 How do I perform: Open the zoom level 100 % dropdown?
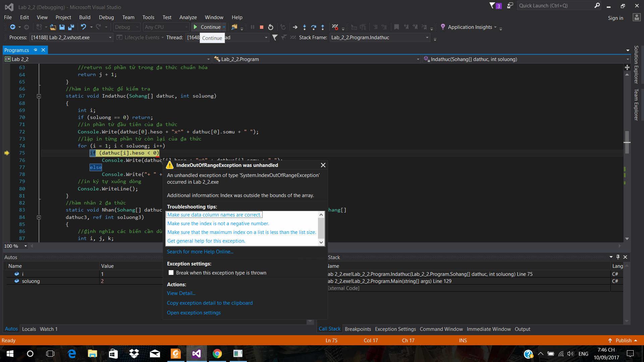25,246
